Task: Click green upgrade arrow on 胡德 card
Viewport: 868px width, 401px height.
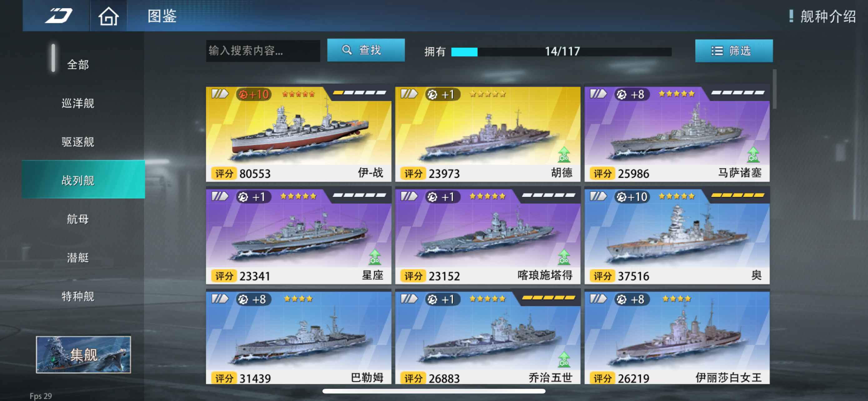Action: point(564,155)
